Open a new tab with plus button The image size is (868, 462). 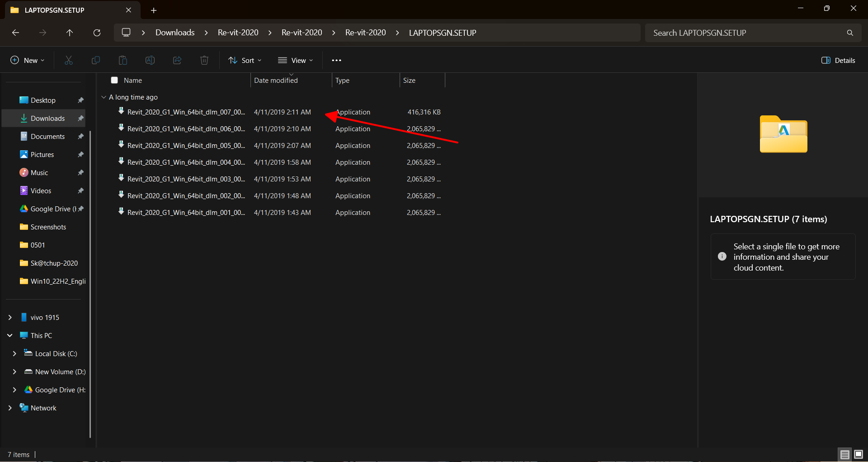[154, 10]
